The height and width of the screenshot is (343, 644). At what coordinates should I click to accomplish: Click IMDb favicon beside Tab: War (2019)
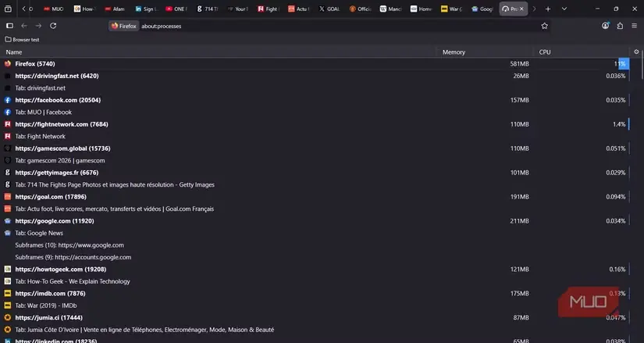7,305
